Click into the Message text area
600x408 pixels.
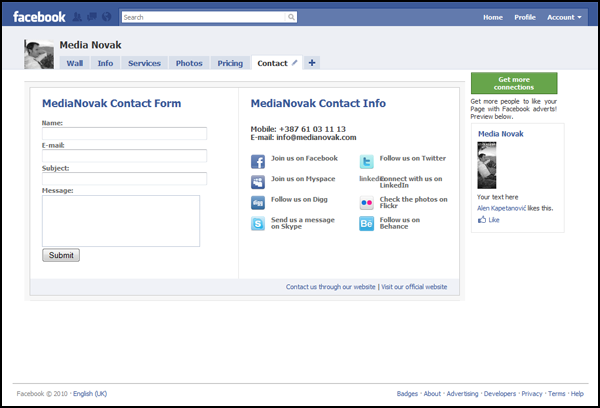click(121, 221)
